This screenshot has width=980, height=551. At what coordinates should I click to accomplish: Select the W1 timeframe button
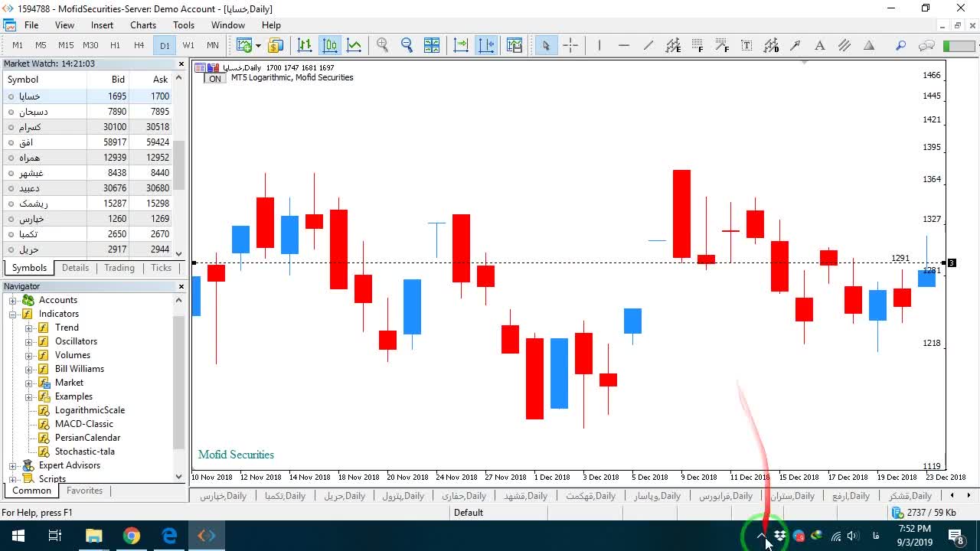[188, 45]
